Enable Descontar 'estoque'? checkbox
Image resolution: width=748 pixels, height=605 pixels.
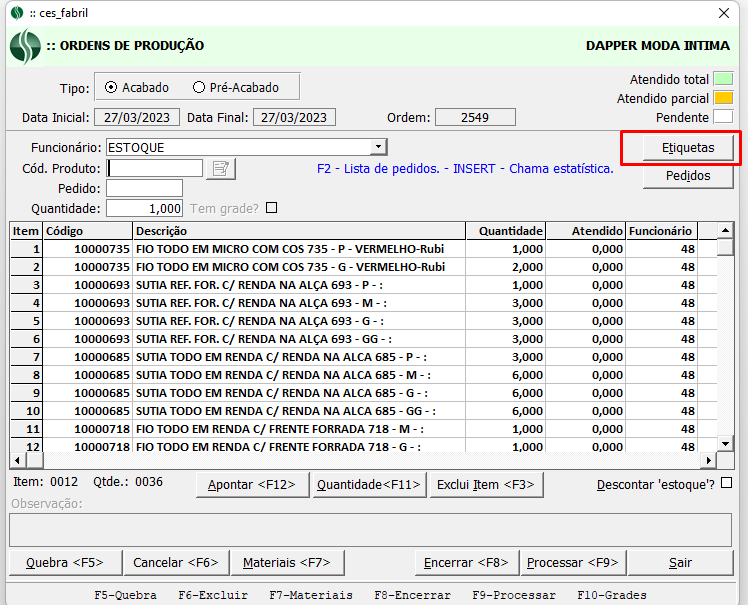pos(726,483)
